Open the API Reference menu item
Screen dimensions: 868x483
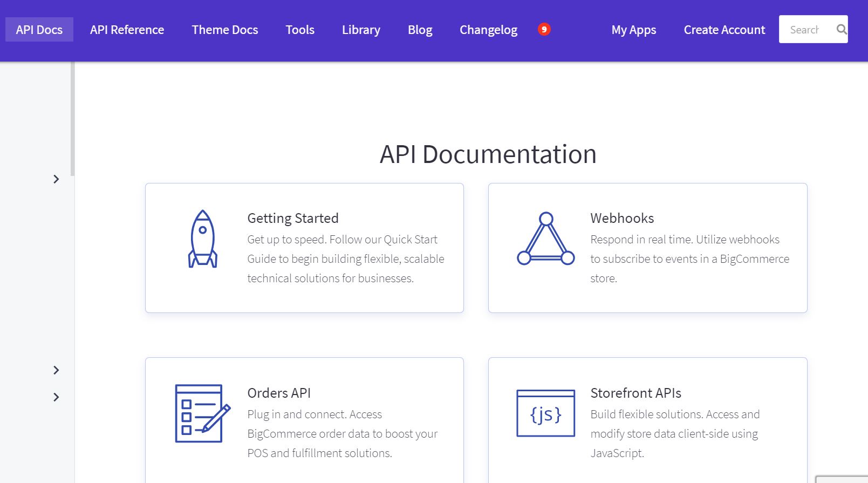[127, 30]
